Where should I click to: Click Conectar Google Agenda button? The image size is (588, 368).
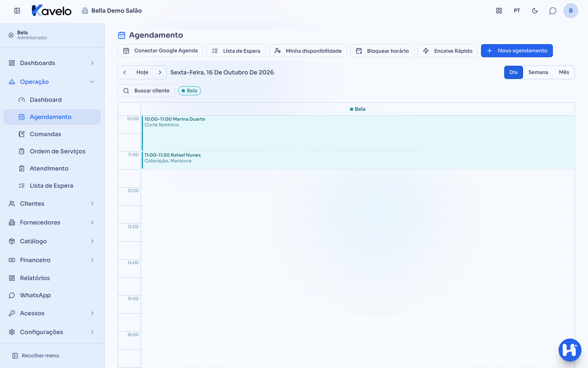click(x=160, y=51)
